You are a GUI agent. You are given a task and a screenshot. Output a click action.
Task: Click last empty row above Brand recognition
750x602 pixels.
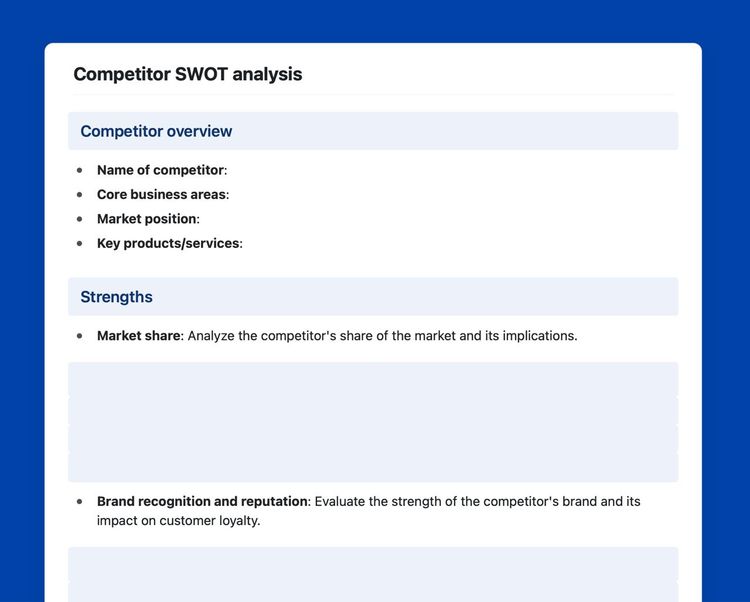373,467
